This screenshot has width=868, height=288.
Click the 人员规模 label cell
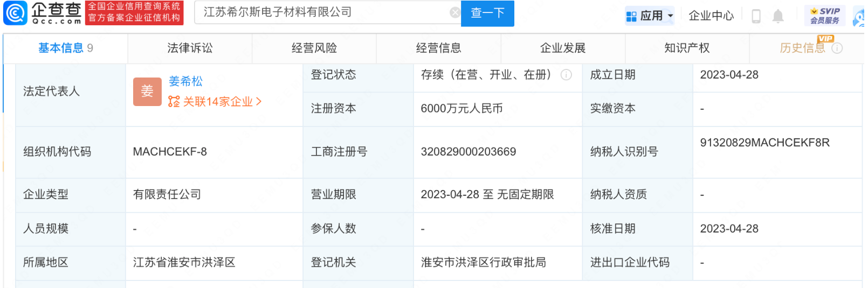71,229
